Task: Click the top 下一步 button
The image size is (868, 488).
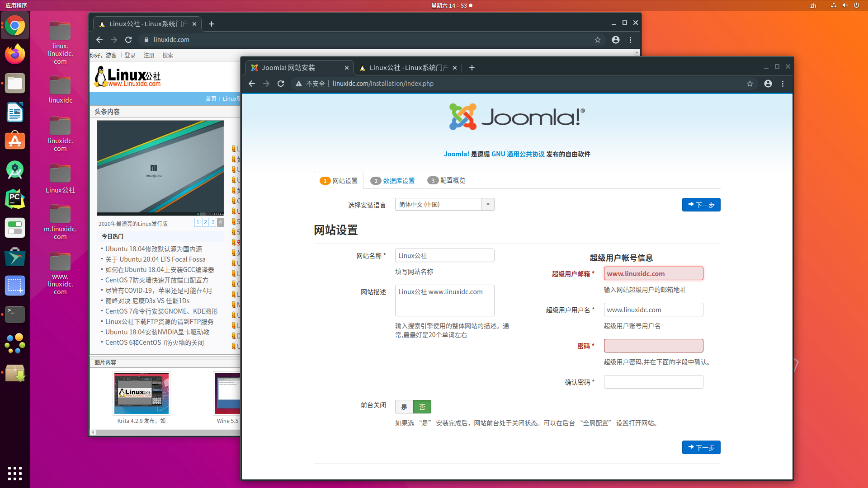Action: coord(701,205)
